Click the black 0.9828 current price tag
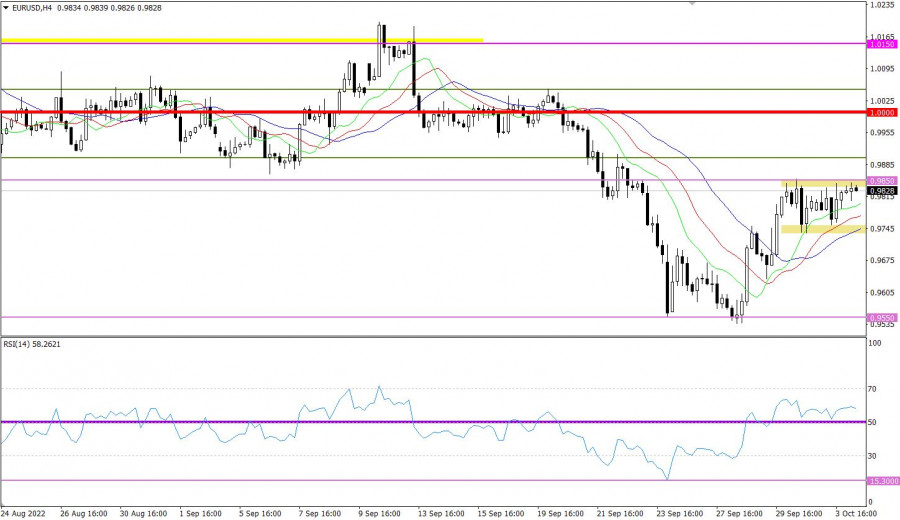This screenshot has height=520, width=900. (x=881, y=190)
